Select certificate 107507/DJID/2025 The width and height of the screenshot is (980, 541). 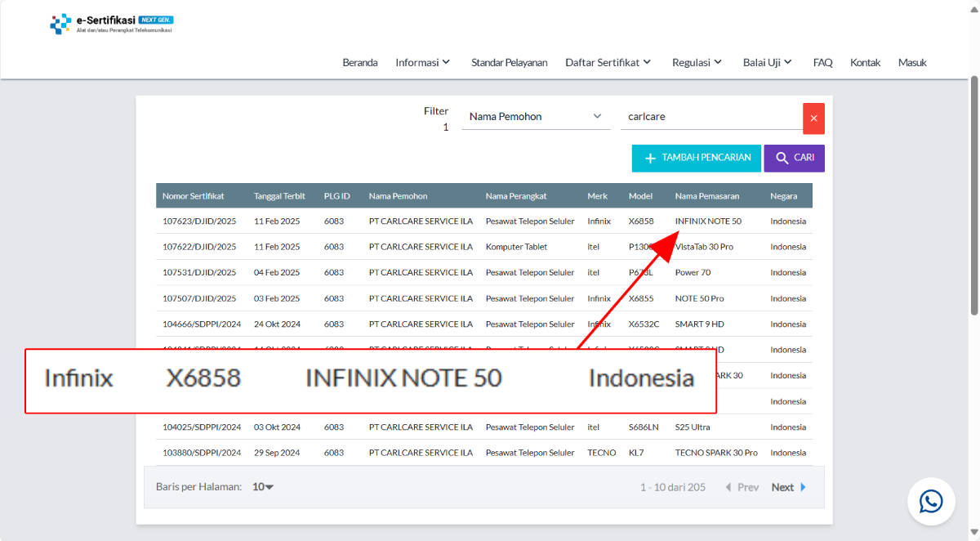[x=199, y=298]
